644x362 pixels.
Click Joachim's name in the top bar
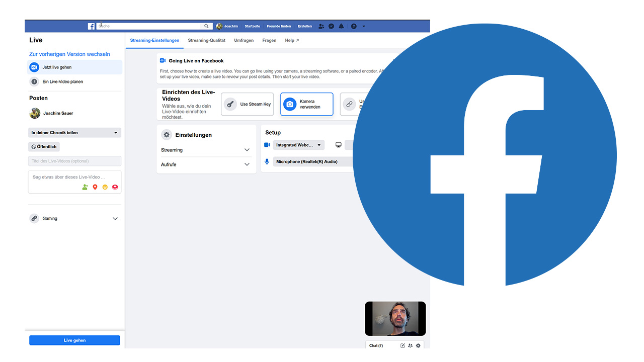[x=231, y=26]
